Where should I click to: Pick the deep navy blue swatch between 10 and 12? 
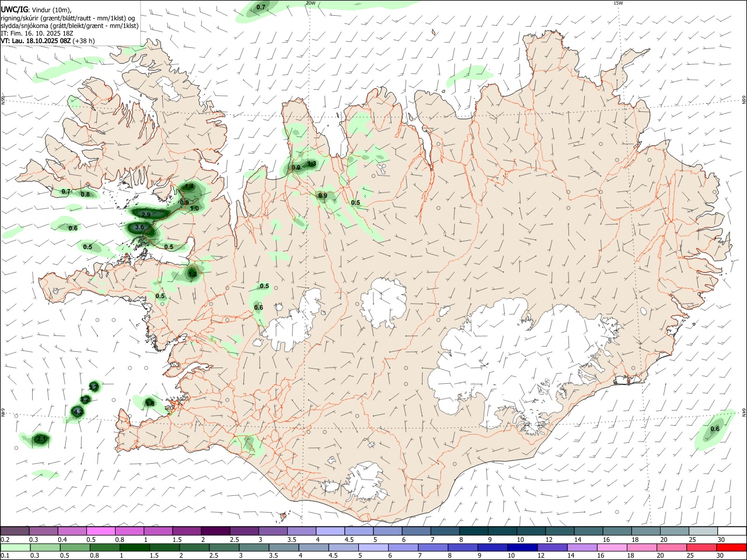tap(523, 548)
